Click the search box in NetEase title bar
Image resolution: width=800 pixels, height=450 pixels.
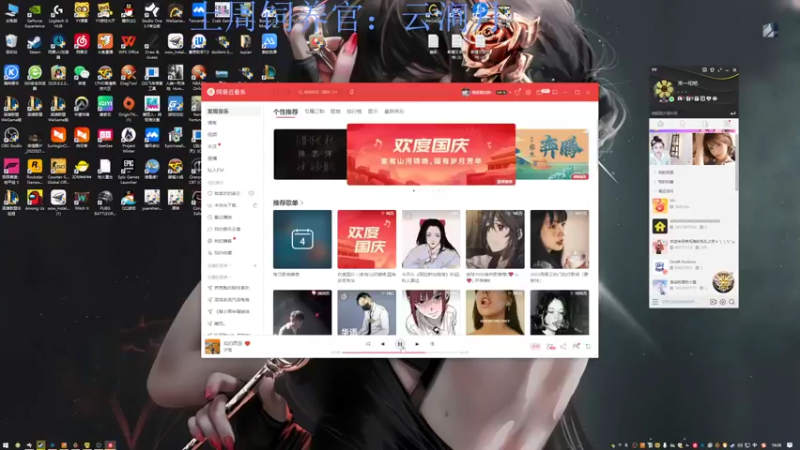319,92
